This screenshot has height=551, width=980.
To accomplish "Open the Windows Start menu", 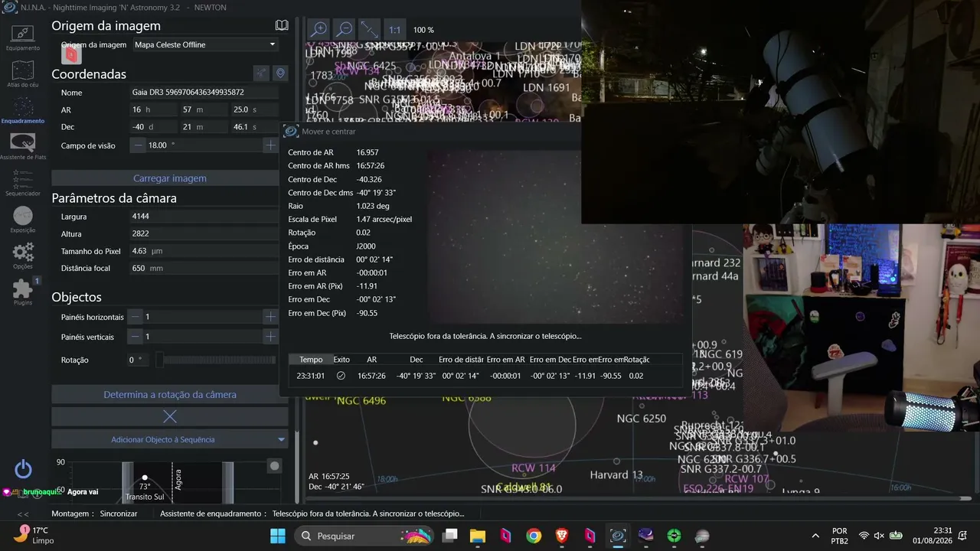I will 278,536.
